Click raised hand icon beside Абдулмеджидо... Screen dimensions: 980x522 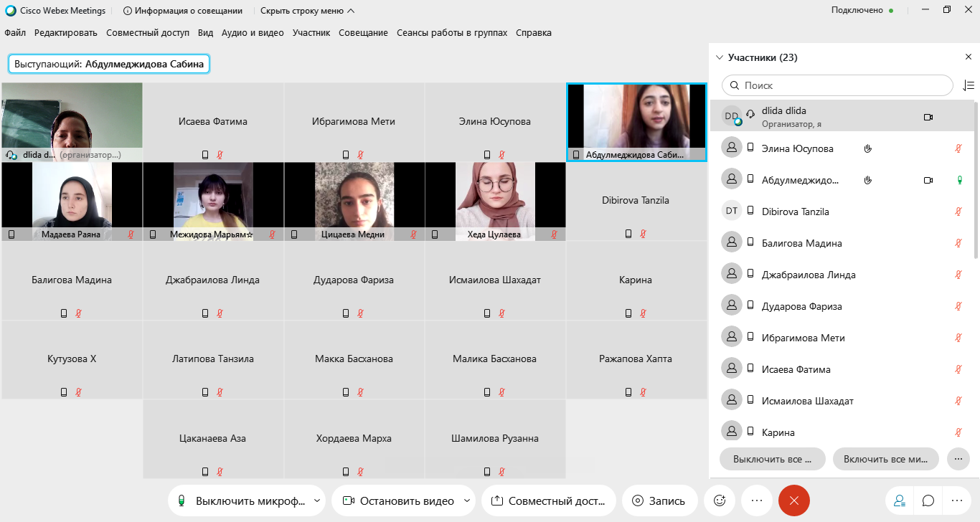click(x=867, y=180)
